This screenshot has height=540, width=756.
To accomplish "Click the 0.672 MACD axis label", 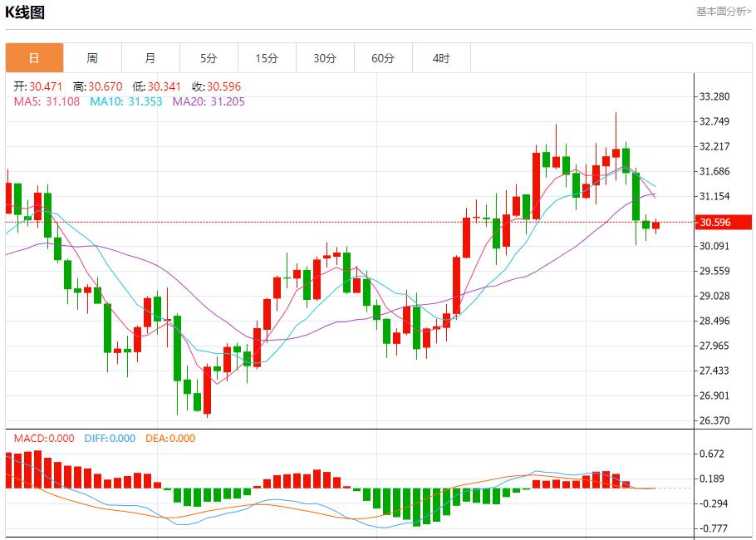I will (x=713, y=454).
